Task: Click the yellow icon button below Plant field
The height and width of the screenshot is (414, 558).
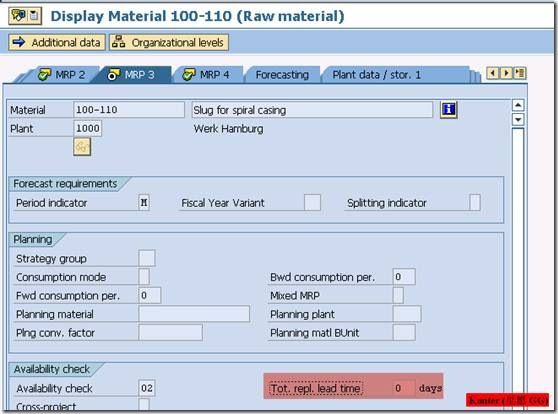Action: point(82,147)
